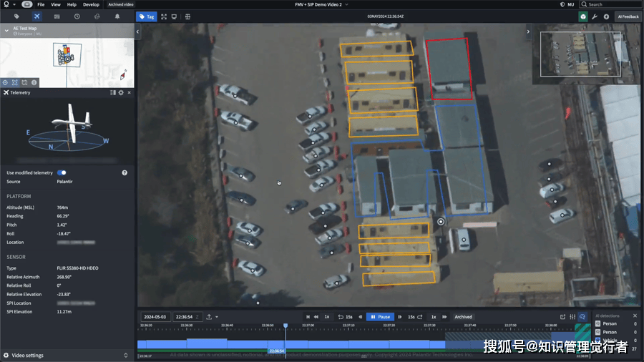Toggle the first Person detection checkbox
The height and width of the screenshot is (362, 644).
click(x=597, y=323)
